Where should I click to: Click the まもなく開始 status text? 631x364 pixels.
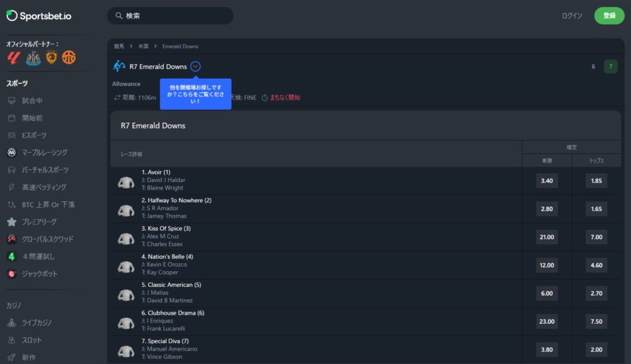coord(285,97)
